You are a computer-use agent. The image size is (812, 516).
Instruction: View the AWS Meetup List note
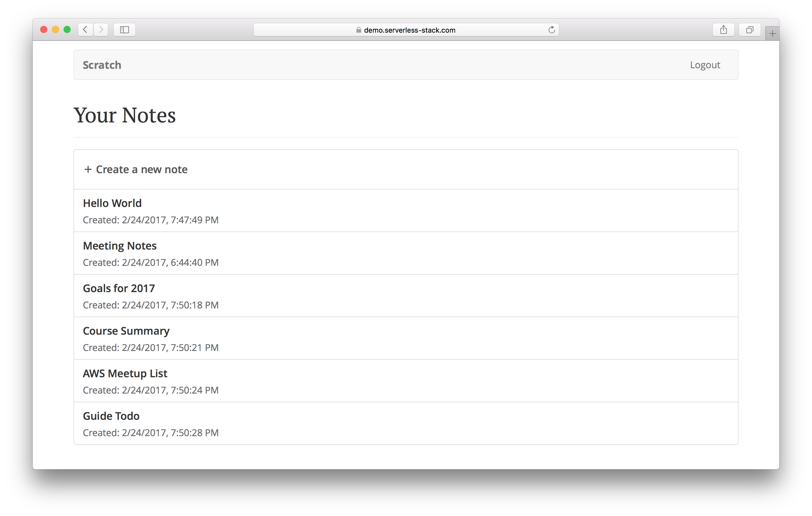[125, 373]
